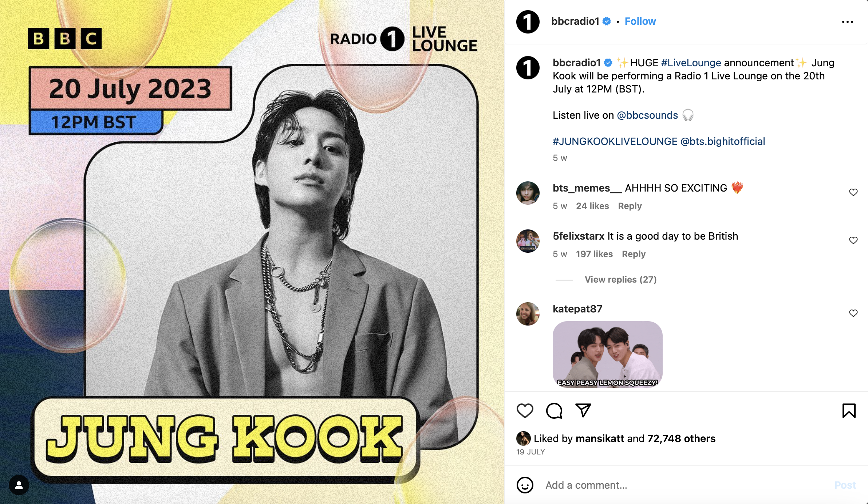Like the katepat87 comment
This screenshot has height=504, width=868.
coord(853,313)
